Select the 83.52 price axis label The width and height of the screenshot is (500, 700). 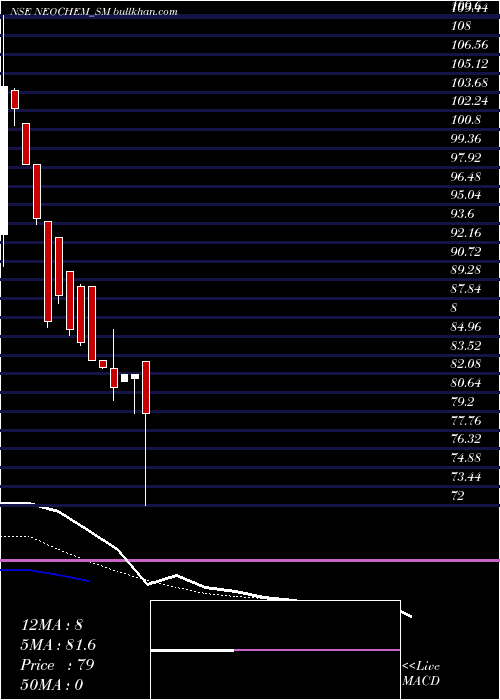point(466,346)
